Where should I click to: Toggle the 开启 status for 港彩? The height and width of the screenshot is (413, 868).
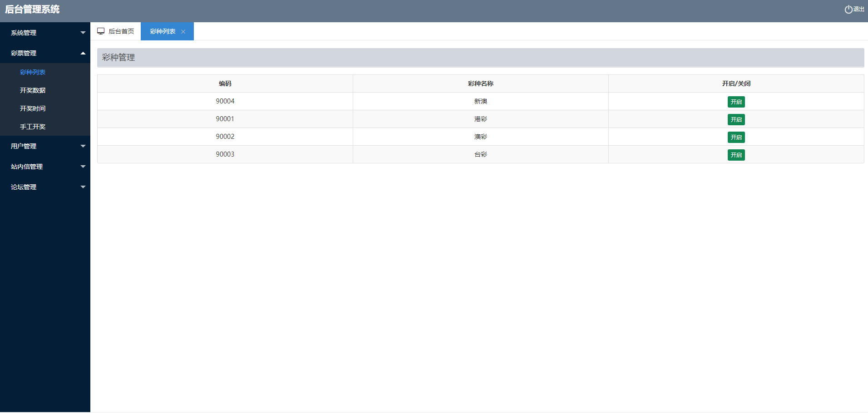(x=736, y=119)
